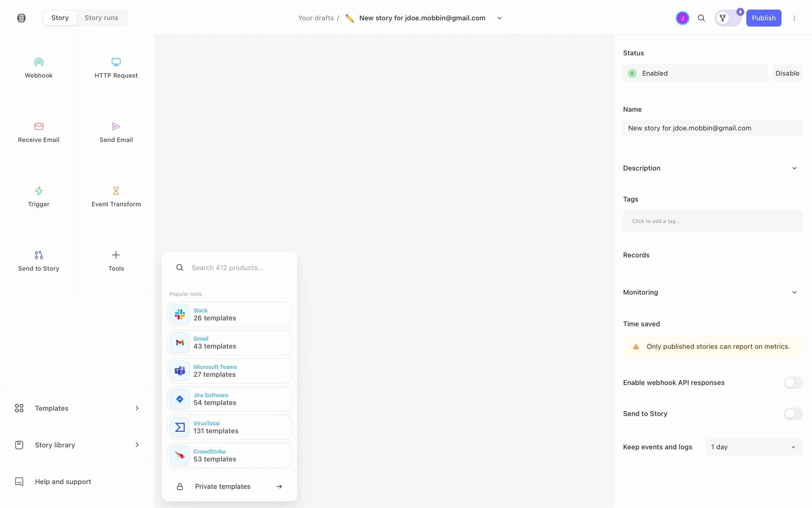Open Keep events and logs dropdown
812x508 pixels.
[754, 447]
